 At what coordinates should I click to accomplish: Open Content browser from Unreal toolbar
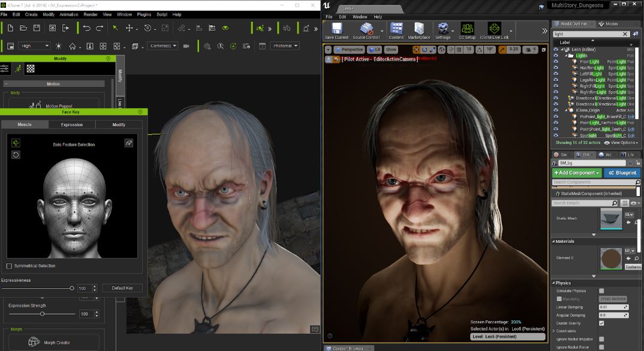396,31
